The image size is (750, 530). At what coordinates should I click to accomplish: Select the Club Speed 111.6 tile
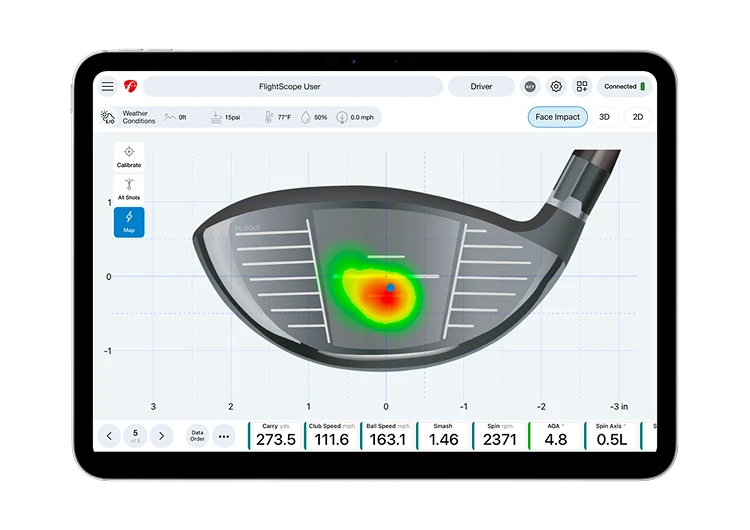click(x=331, y=436)
